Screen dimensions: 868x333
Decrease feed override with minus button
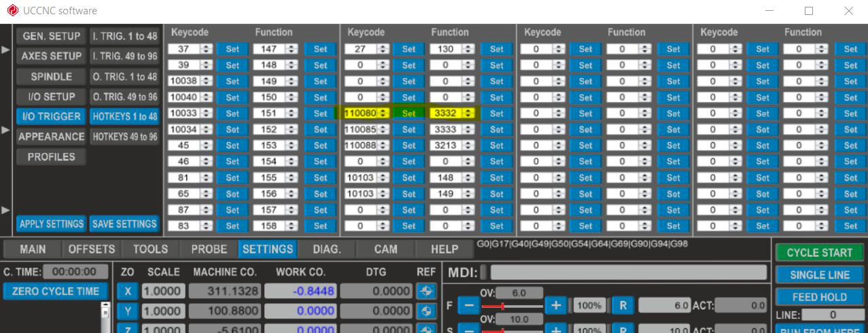pos(468,306)
